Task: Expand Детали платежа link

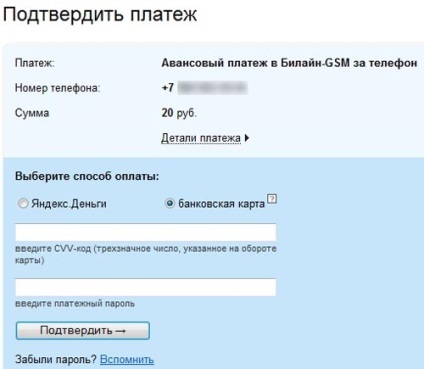Action: [x=201, y=138]
